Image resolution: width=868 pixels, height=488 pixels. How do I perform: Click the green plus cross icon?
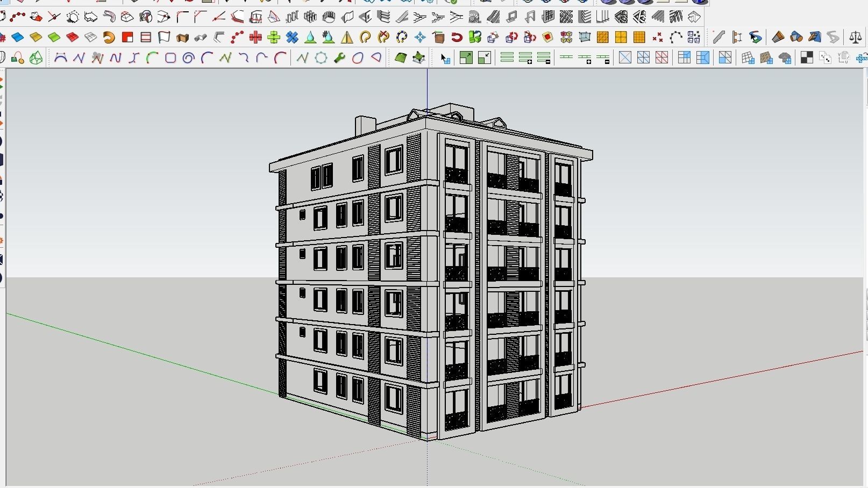[274, 38]
